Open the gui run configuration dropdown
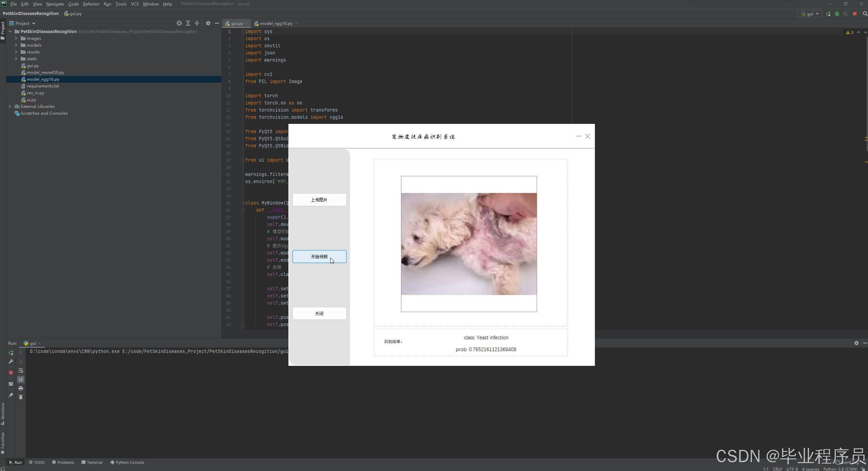The width and height of the screenshot is (868, 471). (x=810, y=14)
